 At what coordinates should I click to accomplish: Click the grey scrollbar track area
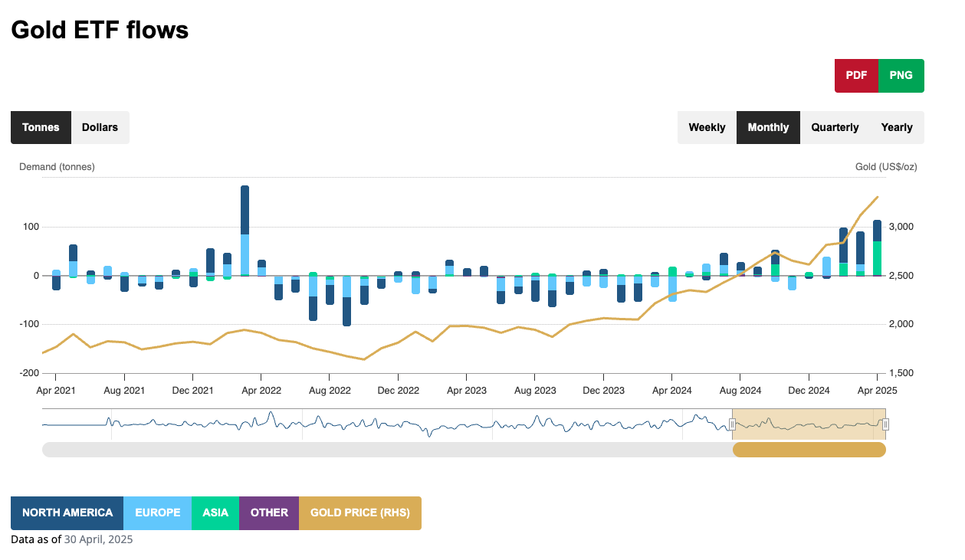tap(383, 450)
